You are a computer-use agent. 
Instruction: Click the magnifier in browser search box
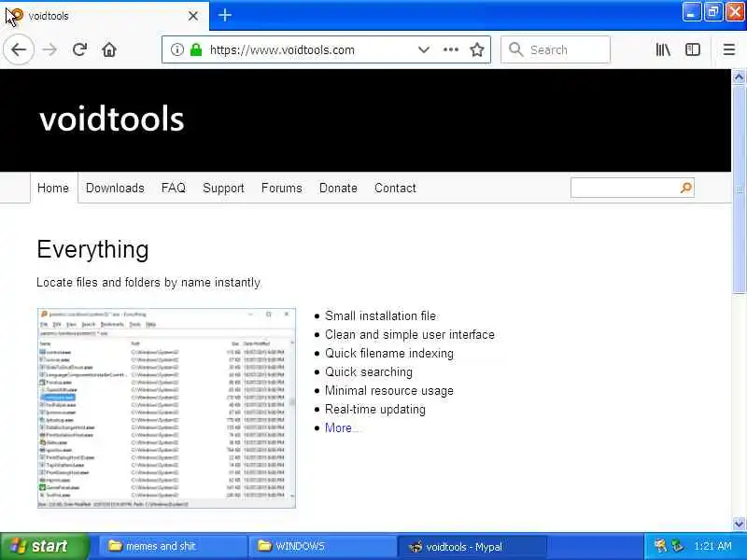click(516, 49)
